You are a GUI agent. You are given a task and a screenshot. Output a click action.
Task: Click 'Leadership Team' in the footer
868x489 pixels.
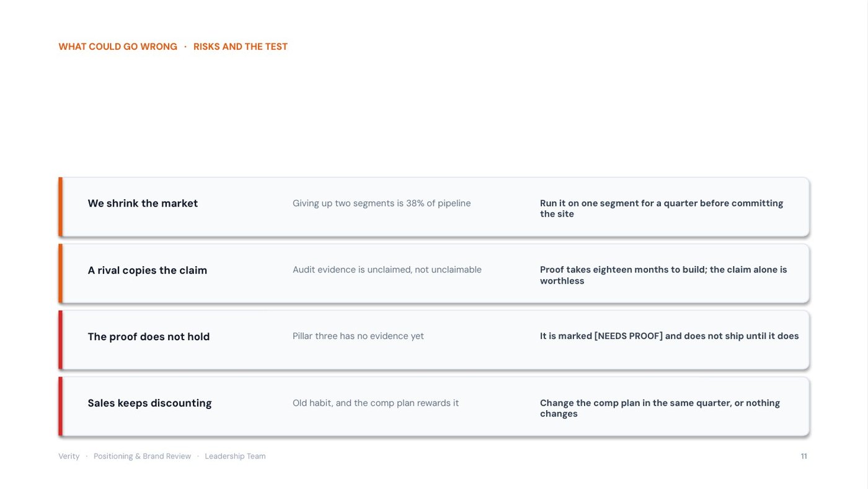tap(235, 456)
